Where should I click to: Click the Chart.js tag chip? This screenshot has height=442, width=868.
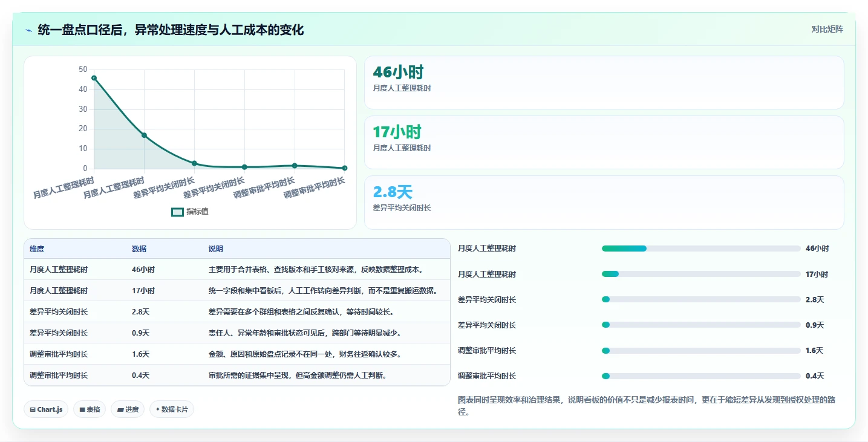(x=47, y=409)
